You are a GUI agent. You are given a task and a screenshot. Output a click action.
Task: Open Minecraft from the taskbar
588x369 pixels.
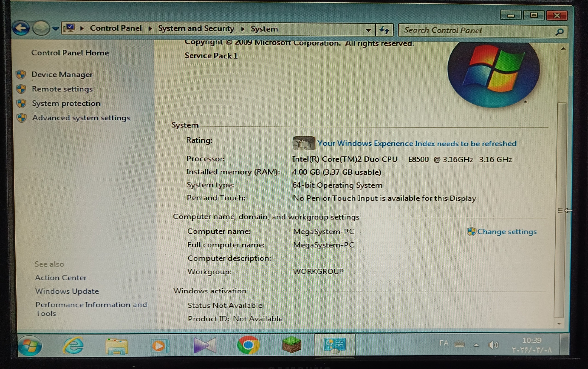pos(291,345)
